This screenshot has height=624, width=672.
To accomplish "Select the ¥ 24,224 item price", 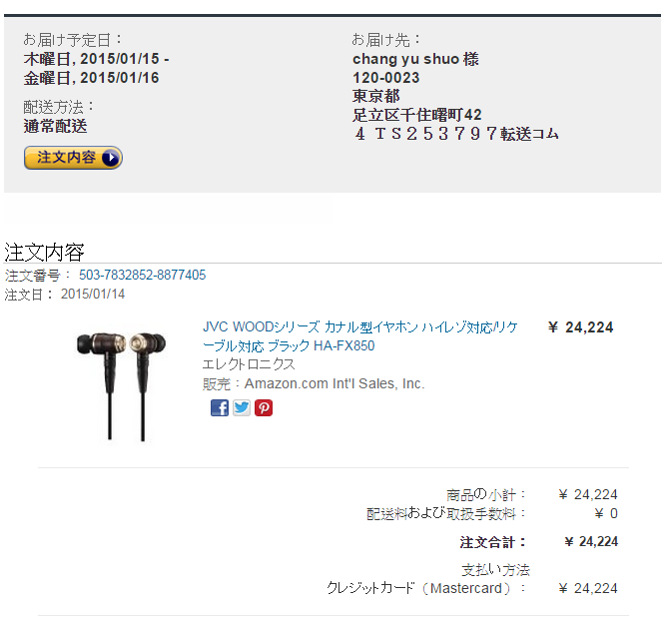I will 581,327.
